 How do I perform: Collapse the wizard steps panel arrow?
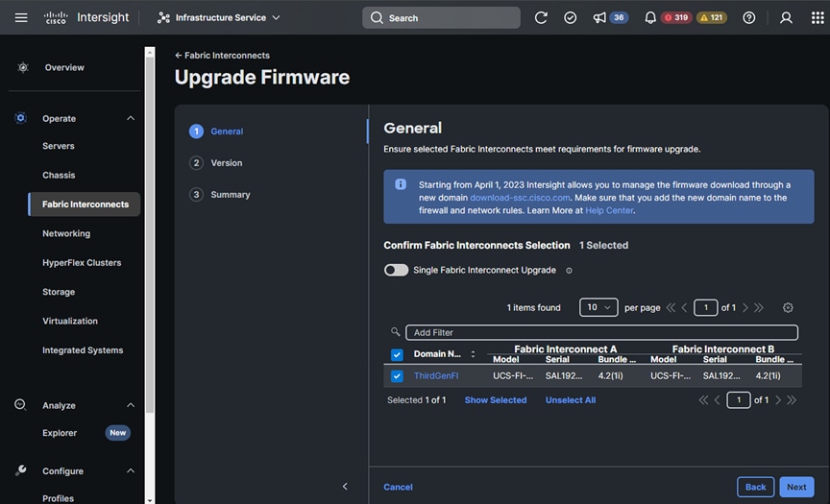click(x=345, y=487)
